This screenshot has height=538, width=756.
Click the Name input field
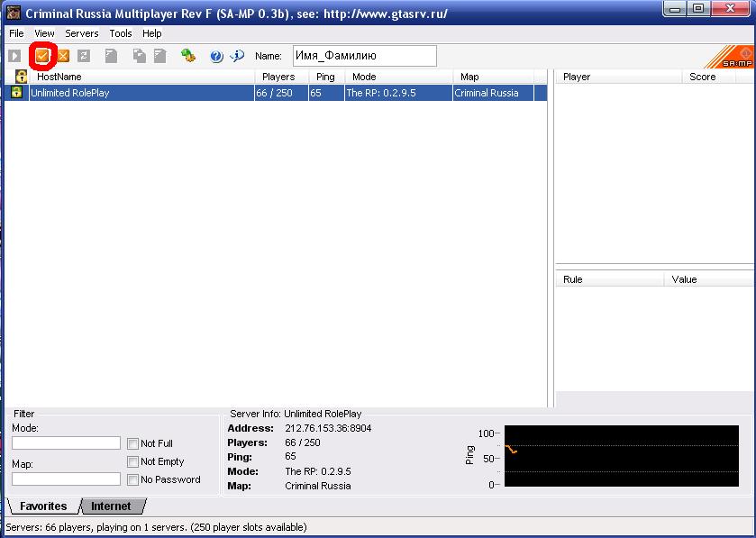[x=365, y=56]
